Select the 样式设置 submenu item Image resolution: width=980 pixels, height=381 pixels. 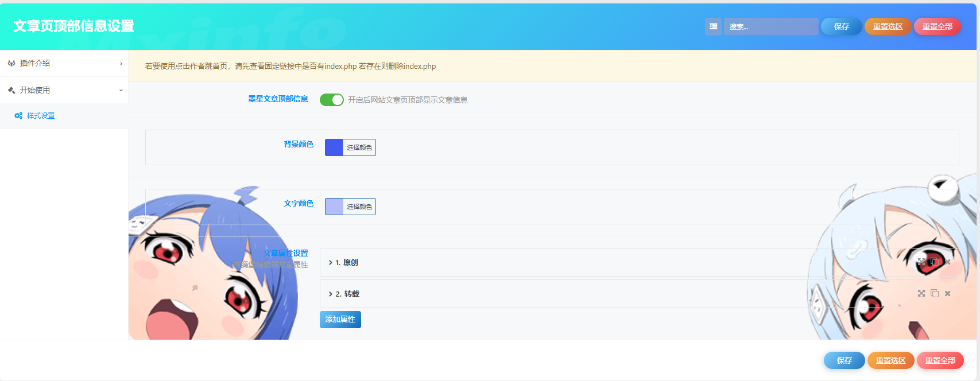click(x=64, y=116)
